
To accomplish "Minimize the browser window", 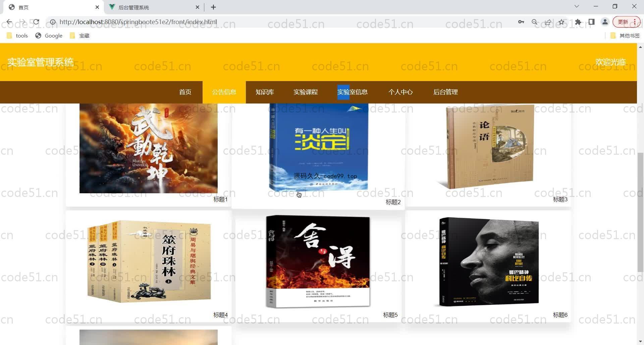I will point(596,6).
